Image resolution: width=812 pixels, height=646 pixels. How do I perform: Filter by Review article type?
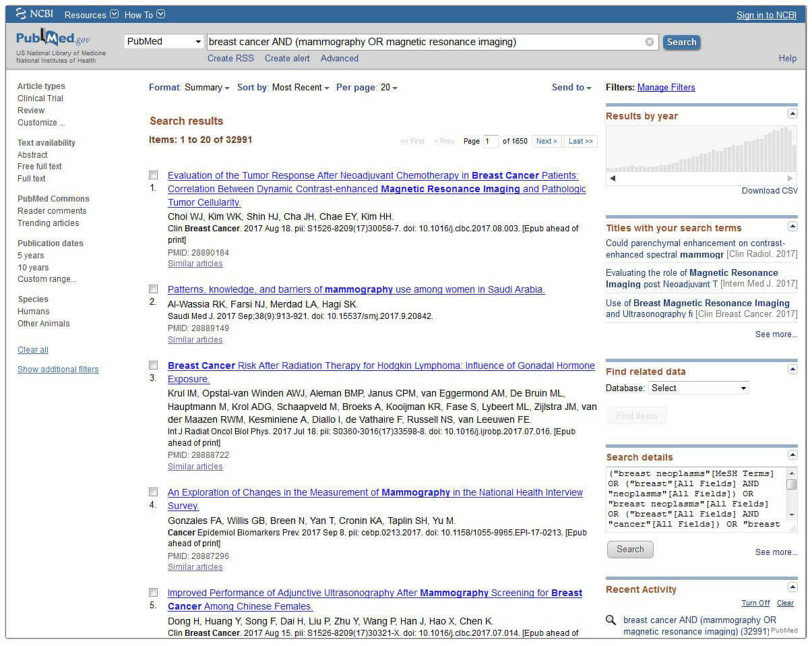pos(31,111)
